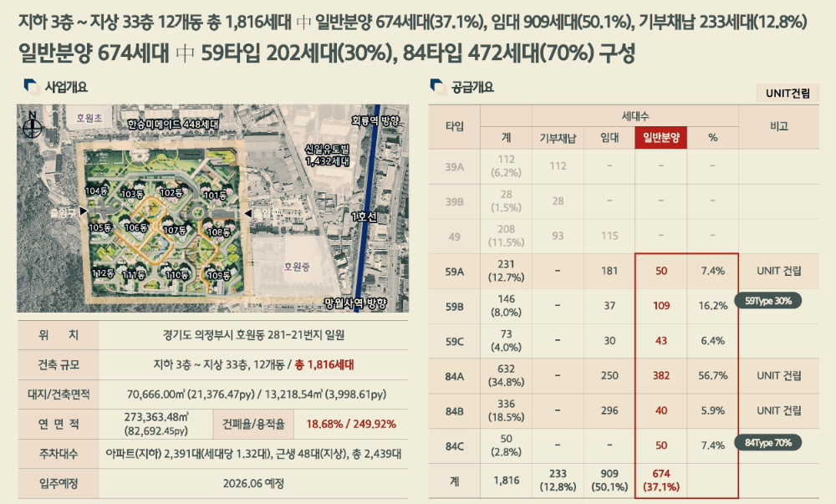Click the 382 value in 84A row
836x504 pixels.
(x=661, y=375)
